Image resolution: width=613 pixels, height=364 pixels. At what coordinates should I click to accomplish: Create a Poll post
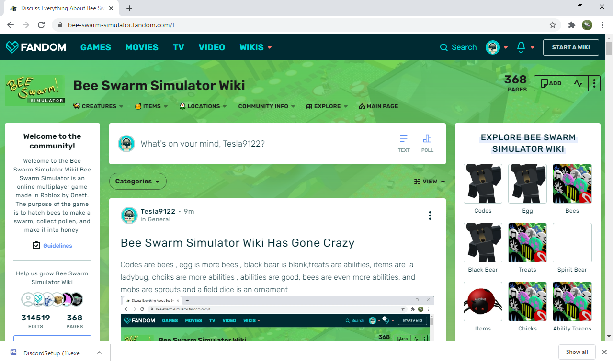point(427,143)
